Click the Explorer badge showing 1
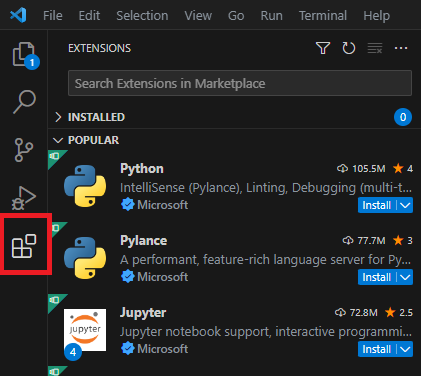Screen dimensions: 421x376 (32, 62)
